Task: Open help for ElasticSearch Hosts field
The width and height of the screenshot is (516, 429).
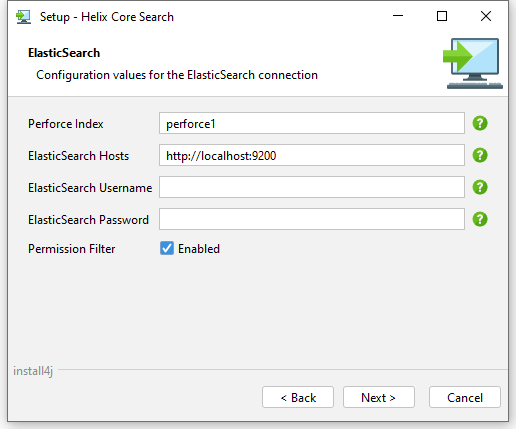Action: click(x=480, y=155)
